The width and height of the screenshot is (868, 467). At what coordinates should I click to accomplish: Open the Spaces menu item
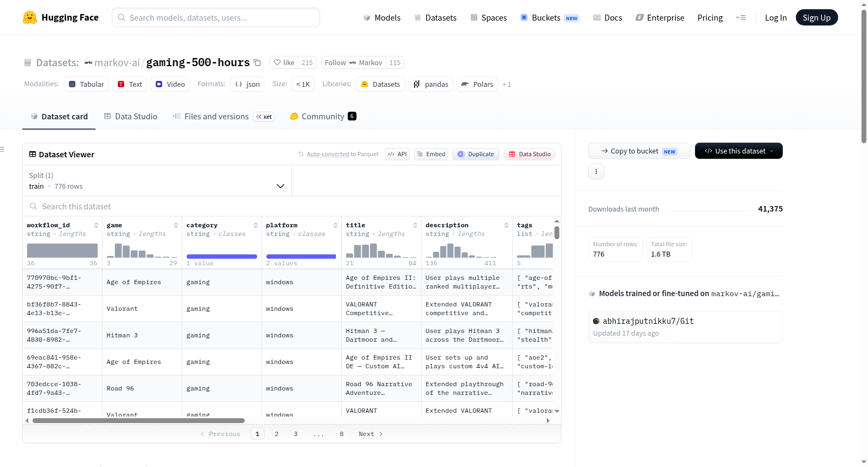[488, 17]
